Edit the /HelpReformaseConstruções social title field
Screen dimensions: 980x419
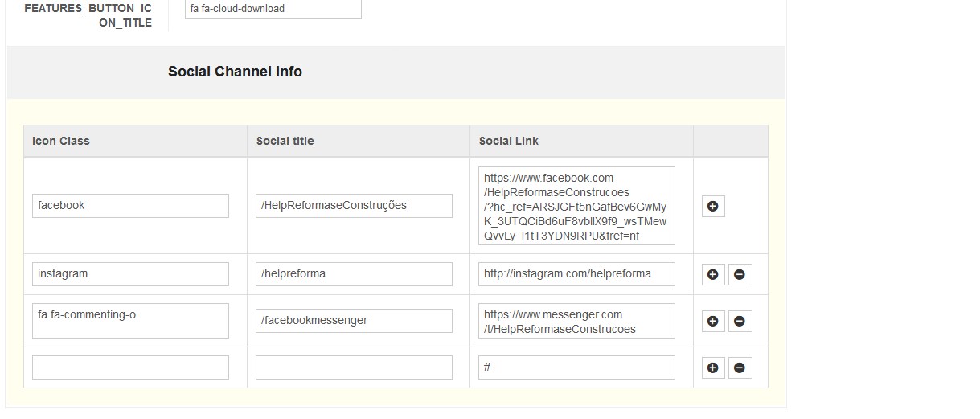tap(354, 205)
